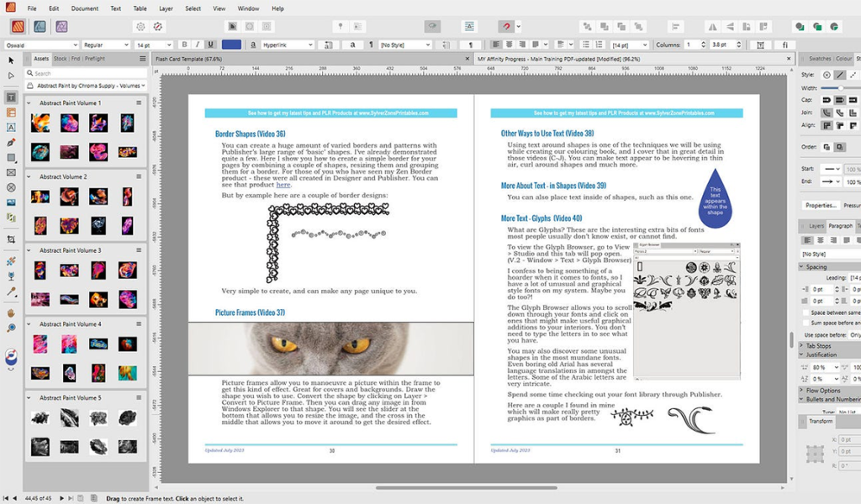Click the Move to Back arrange icon

pyautogui.click(x=587, y=26)
